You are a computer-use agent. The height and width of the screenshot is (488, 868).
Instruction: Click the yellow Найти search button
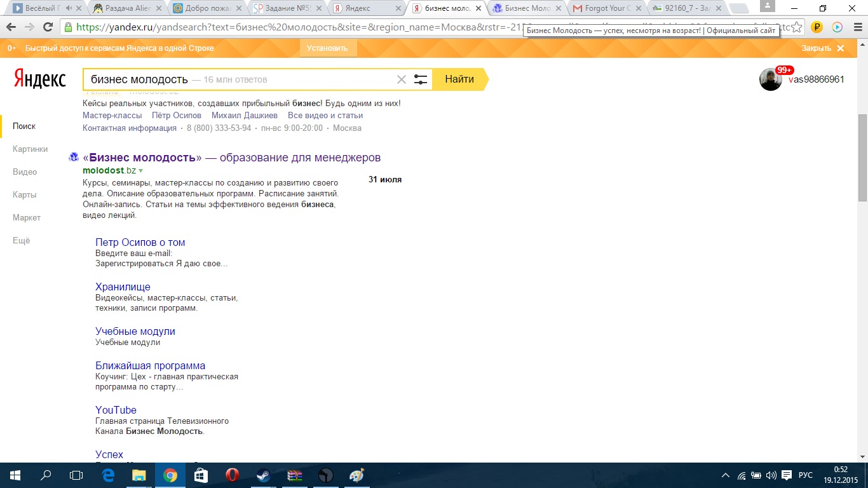coord(459,79)
